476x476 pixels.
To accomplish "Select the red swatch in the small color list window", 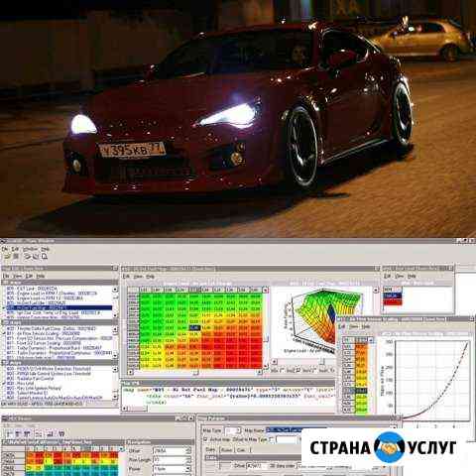I will tap(393, 301).
